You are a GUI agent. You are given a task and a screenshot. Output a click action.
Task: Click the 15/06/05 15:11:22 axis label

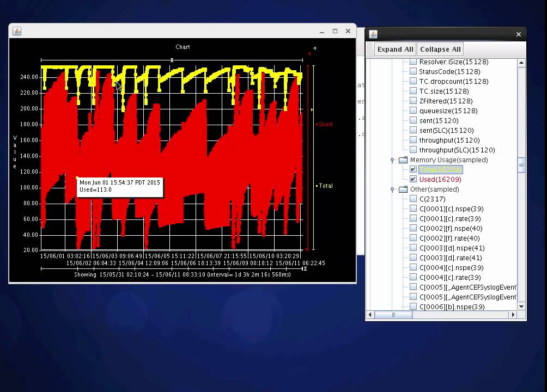click(x=169, y=256)
